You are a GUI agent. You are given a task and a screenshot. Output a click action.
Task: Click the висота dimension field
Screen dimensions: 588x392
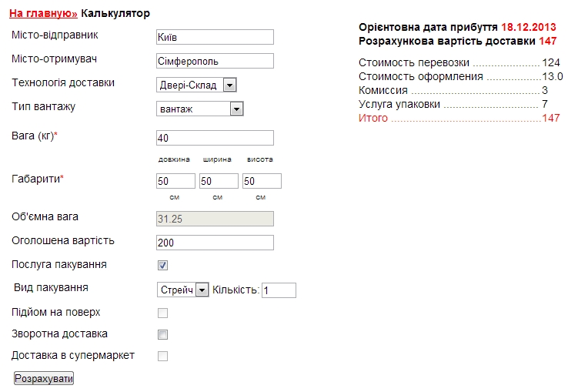click(262, 181)
